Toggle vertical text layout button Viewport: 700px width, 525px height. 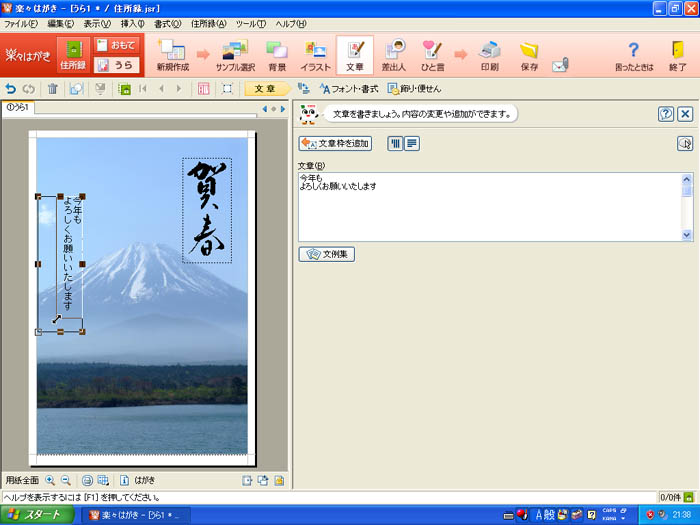click(395, 144)
